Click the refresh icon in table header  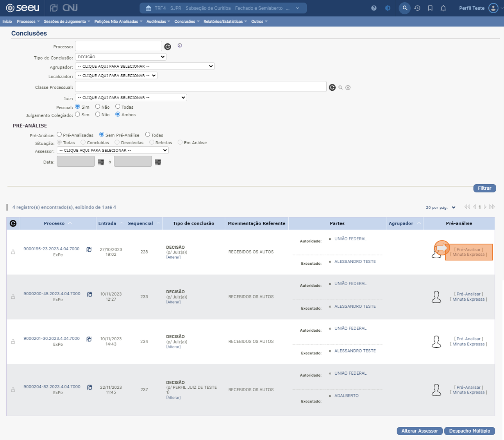(x=13, y=223)
